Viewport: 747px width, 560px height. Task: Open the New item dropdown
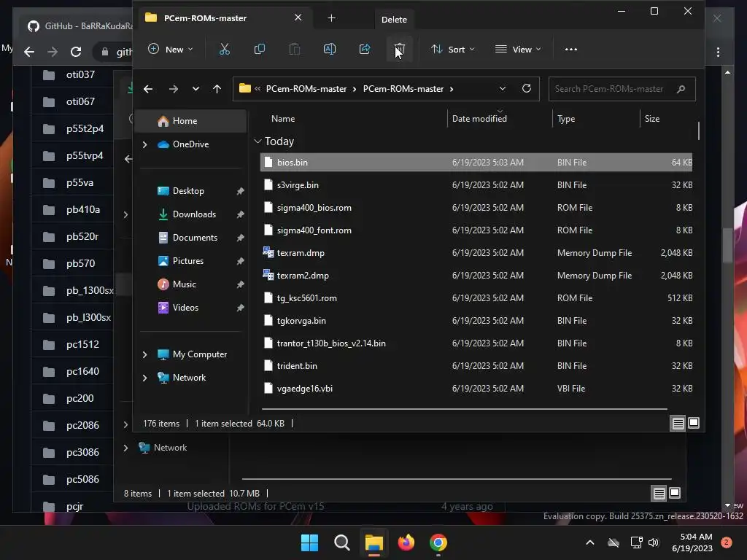point(171,49)
